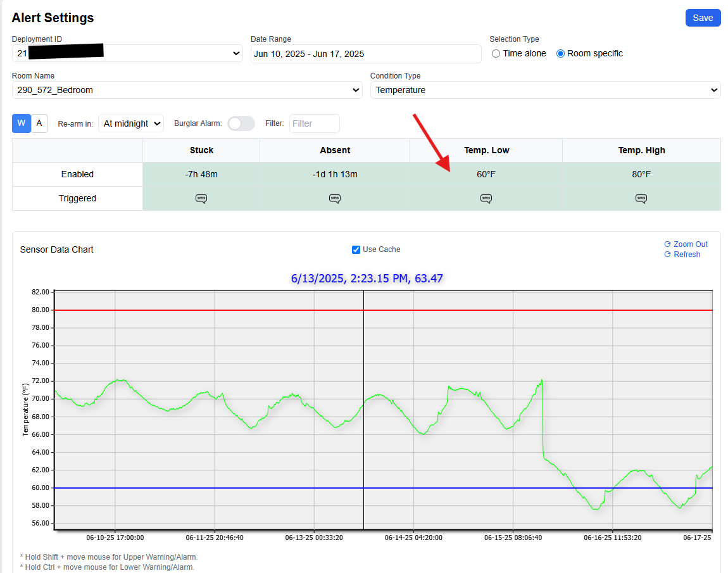This screenshot has width=728, height=573.
Task: Open the Condition Type dropdown
Action: coord(544,90)
